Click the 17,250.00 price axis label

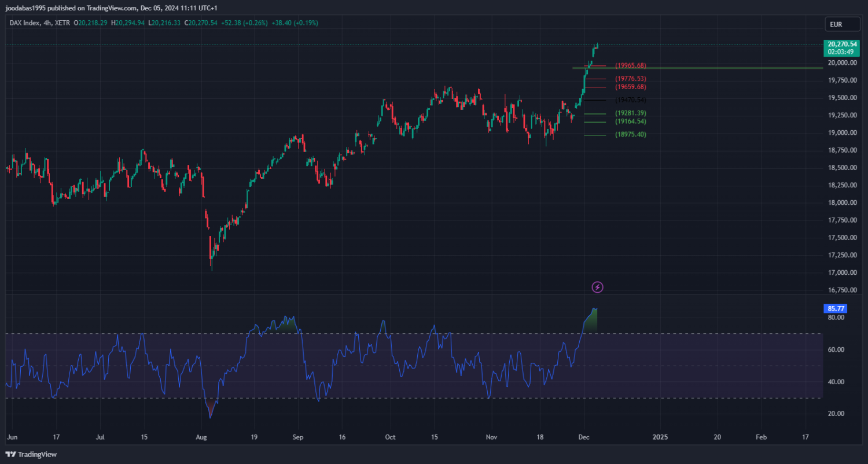pos(842,255)
